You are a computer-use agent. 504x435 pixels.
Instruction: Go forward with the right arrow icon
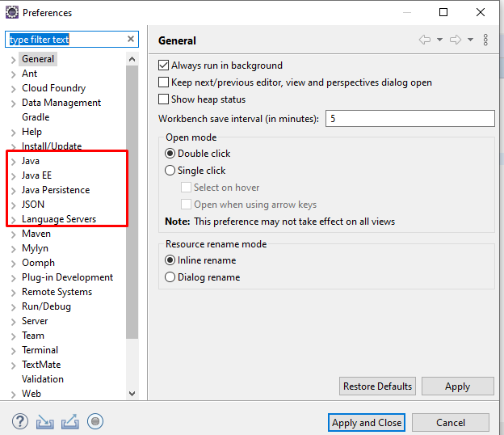point(456,40)
